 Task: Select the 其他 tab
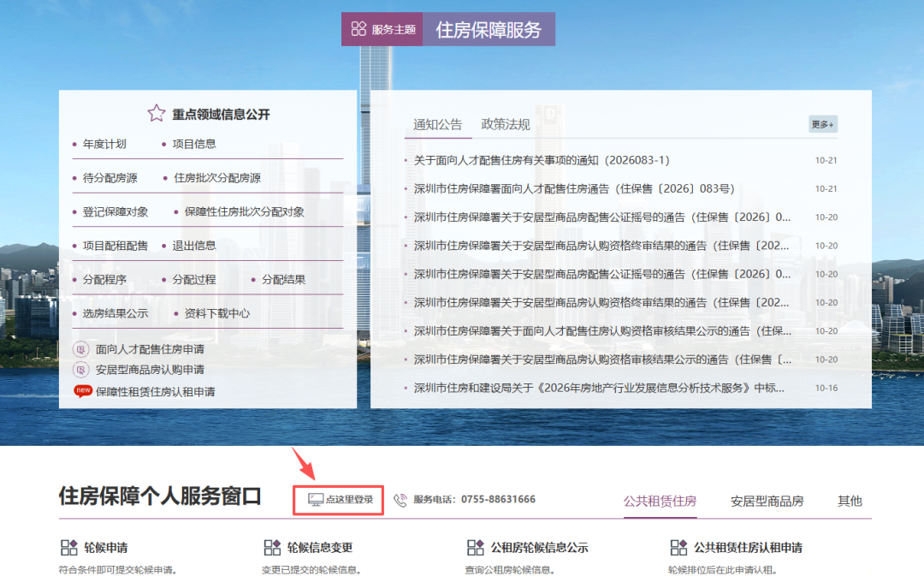pyautogui.click(x=850, y=502)
